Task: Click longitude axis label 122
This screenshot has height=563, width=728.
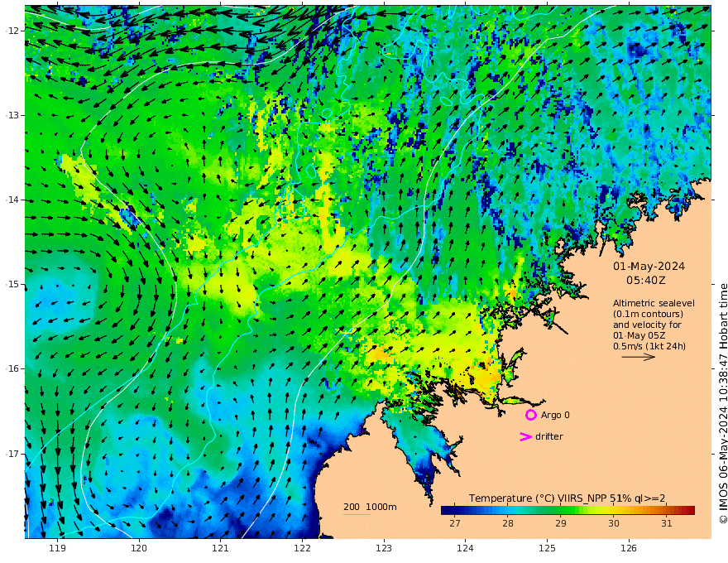Action: [x=302, y=548]
